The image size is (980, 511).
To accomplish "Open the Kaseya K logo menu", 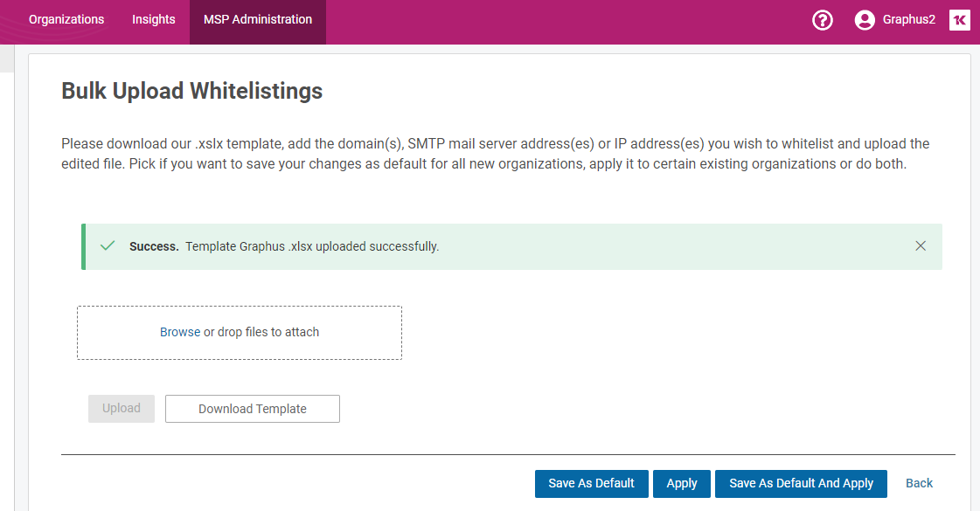I will point(959,20).
